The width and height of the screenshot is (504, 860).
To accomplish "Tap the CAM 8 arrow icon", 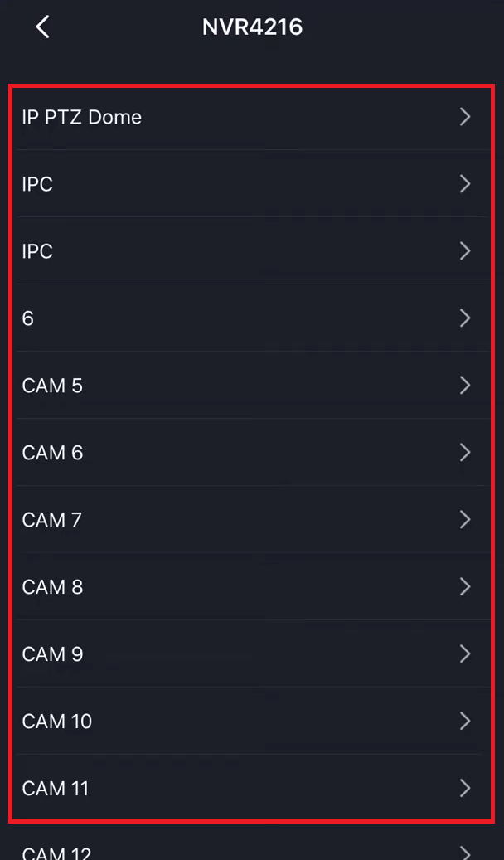I will (x=465, y=587).
